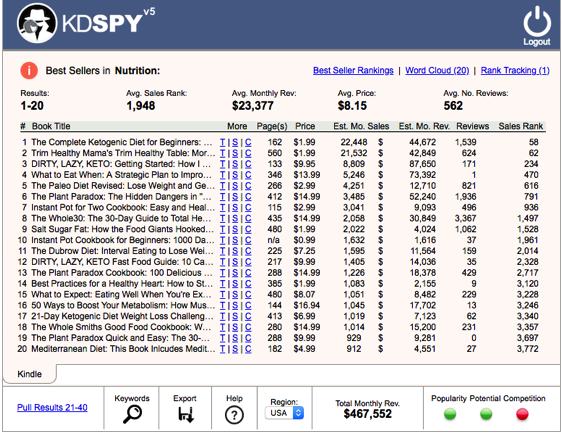Image resolution: width=562 pixels, height=434 pixels.
Task: Click S link for Salt Sugar Fat row
Action: click(235, 229)
